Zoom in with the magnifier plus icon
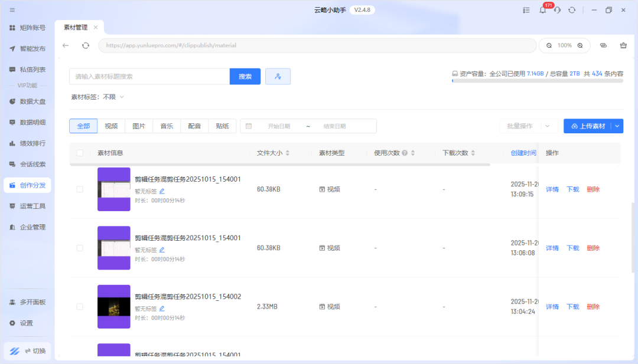Viewport: 638px width, 364px height. (x=580, y=45)
